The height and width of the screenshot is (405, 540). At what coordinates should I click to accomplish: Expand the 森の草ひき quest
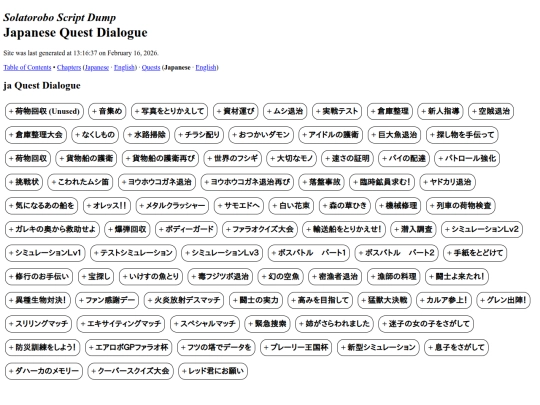click(x=345, y=206)
